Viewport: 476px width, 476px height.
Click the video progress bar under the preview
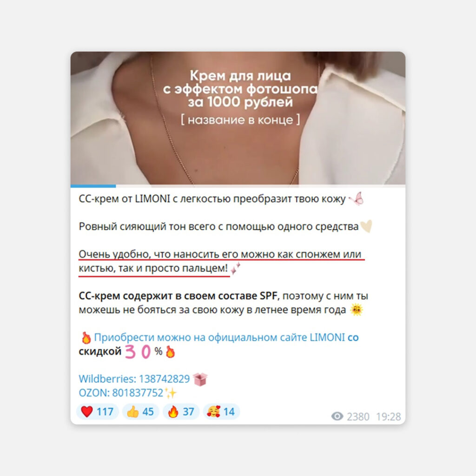tap(238, 186)
